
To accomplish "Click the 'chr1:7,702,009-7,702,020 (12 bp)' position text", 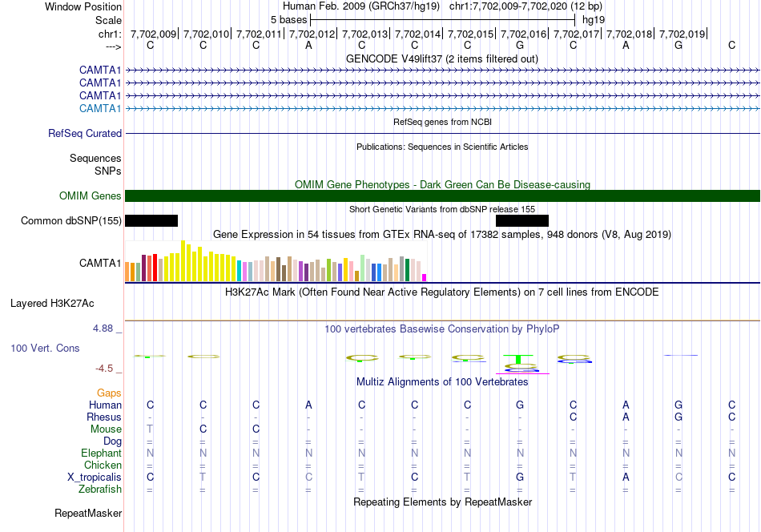I will pyautogui.click(x=525, y=6).
